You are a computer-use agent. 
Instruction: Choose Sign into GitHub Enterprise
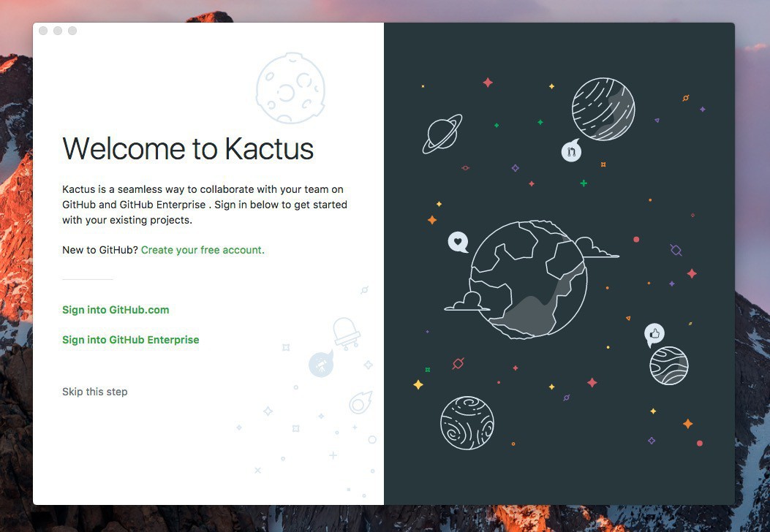click(x=131, y=340)
